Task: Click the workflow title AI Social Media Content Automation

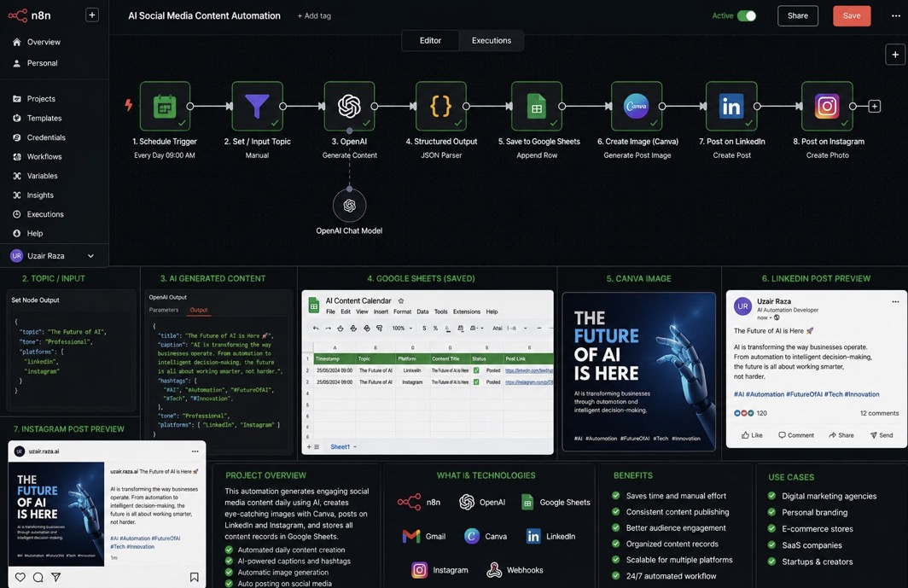Action: [x=204, y=16]
